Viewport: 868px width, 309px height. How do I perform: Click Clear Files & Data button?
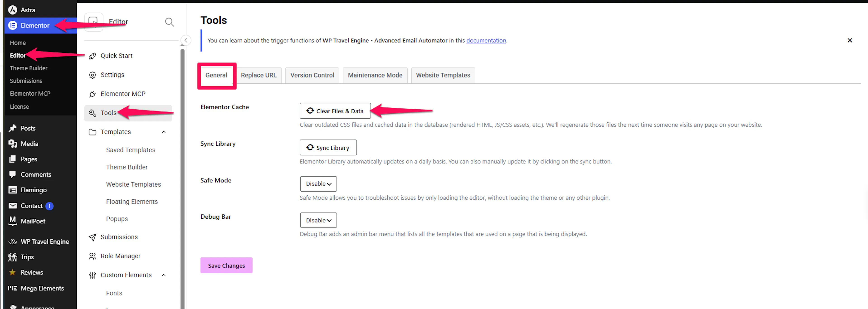335,111
